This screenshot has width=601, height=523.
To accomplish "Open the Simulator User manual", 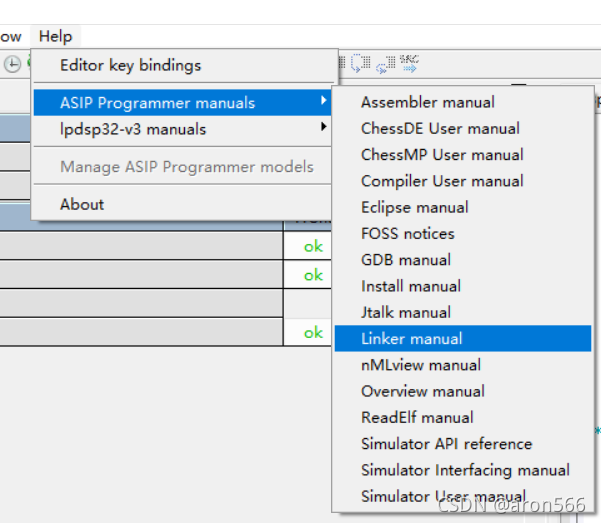I will point(463,496).
